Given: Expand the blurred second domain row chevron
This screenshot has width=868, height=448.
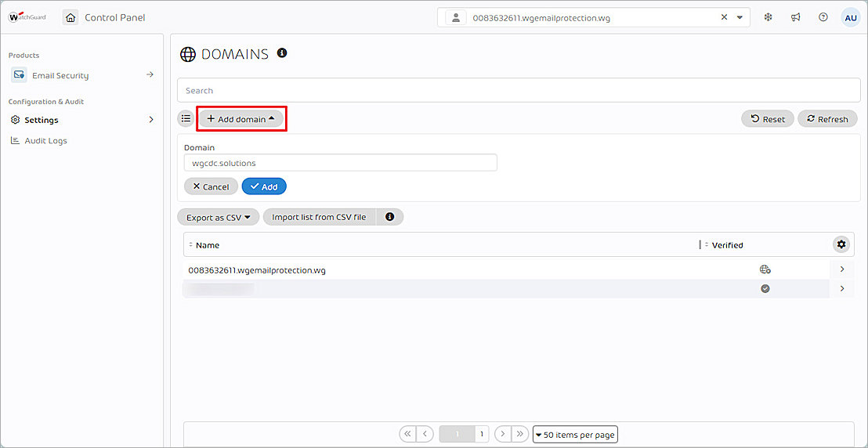Looking at the screenshot, I should click(842, 288).
